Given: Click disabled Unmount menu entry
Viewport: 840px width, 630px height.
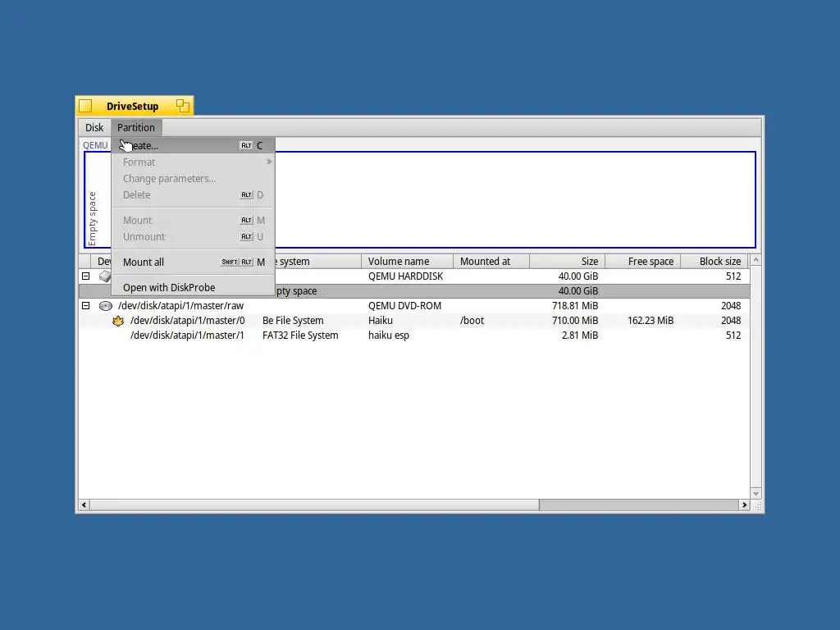Looking at the screenshot, I should (193, 237).
